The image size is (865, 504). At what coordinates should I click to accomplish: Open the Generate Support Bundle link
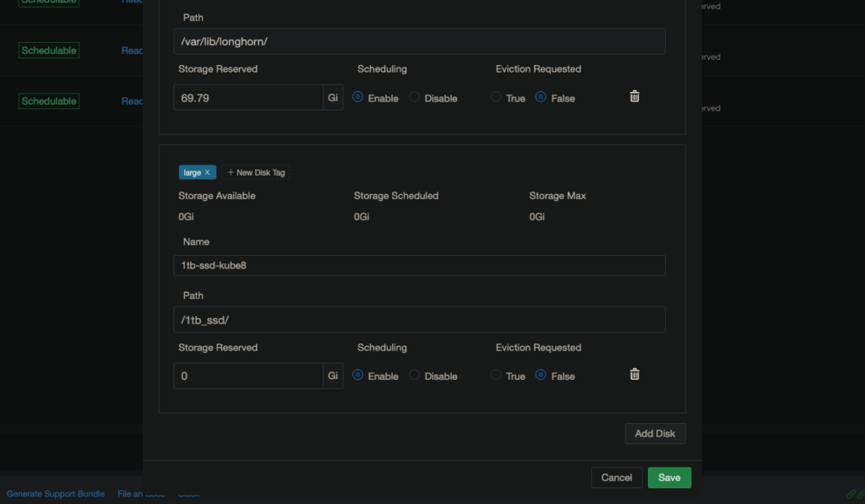coord(56,494)
